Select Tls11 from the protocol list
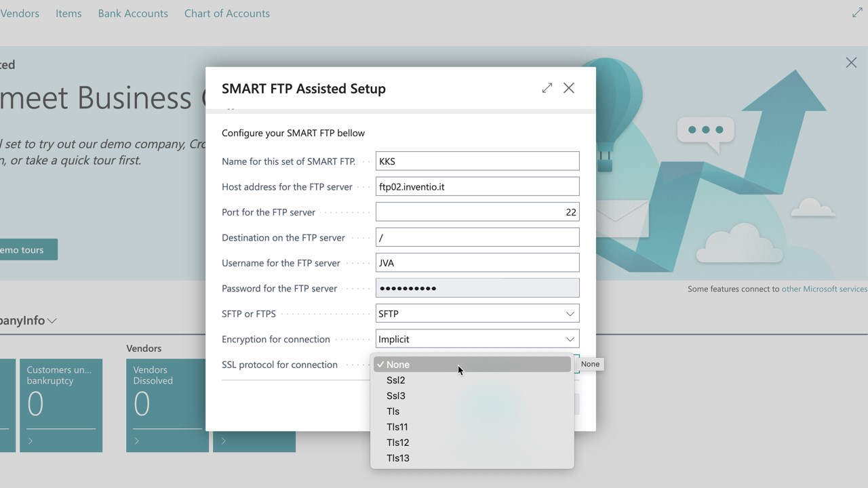Screen dimensions: 868x488 [x=471, y=427]
